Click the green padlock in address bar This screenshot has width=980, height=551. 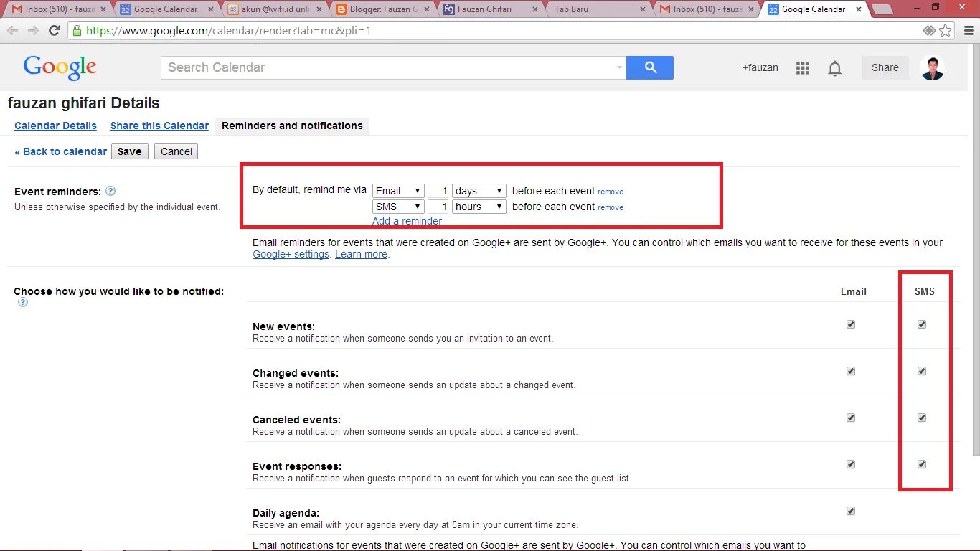tap(77, 31)
